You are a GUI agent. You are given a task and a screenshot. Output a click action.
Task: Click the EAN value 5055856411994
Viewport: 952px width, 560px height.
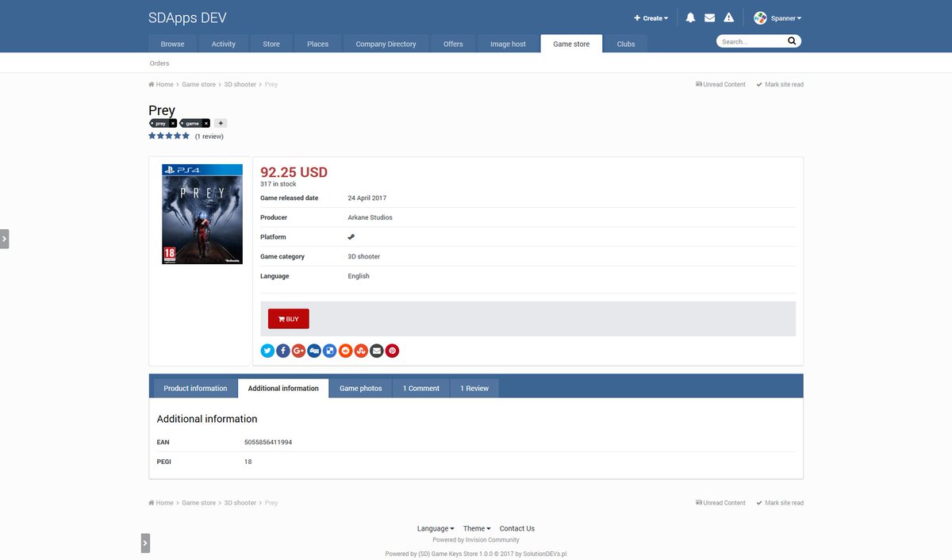(x=268, y=442)
